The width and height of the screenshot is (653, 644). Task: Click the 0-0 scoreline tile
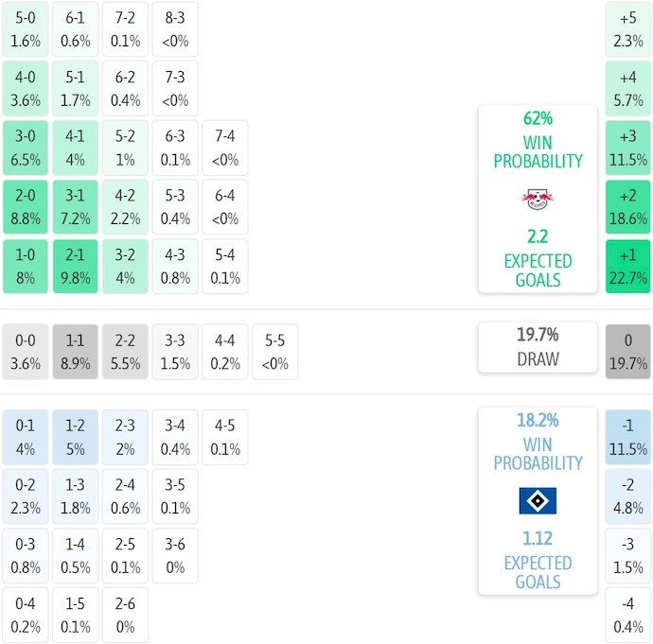[26, 352]
